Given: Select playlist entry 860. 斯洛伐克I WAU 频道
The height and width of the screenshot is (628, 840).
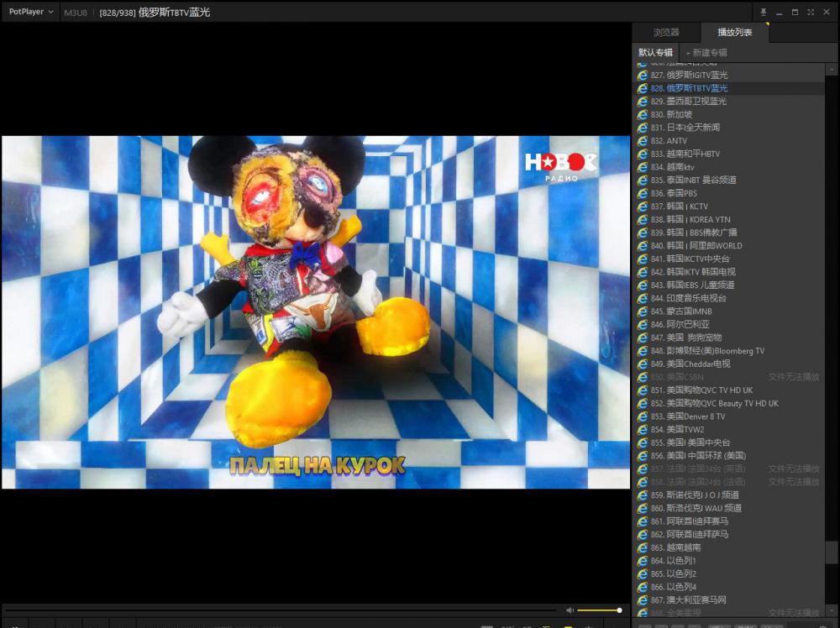Looking at the screenshot, I should [729, 508].
